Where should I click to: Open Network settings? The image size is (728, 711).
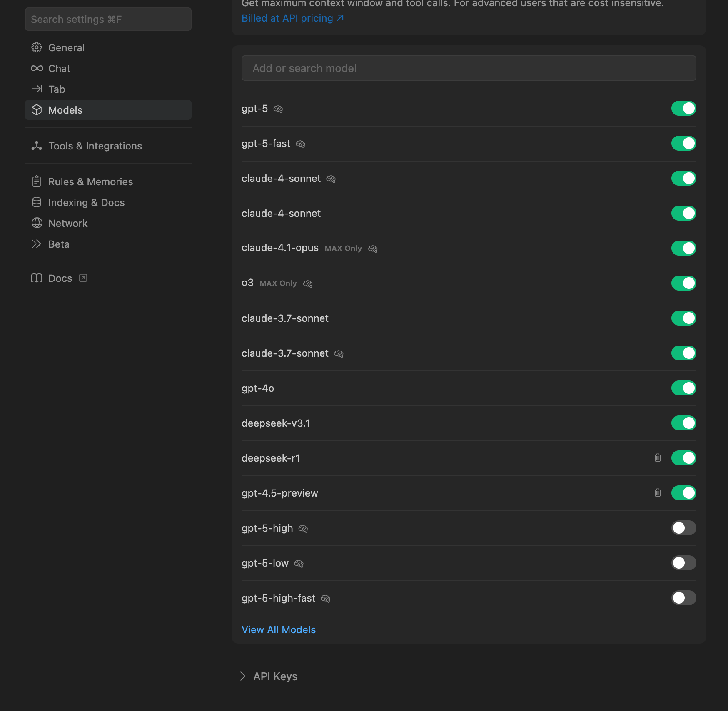click(x=108, y=223)
